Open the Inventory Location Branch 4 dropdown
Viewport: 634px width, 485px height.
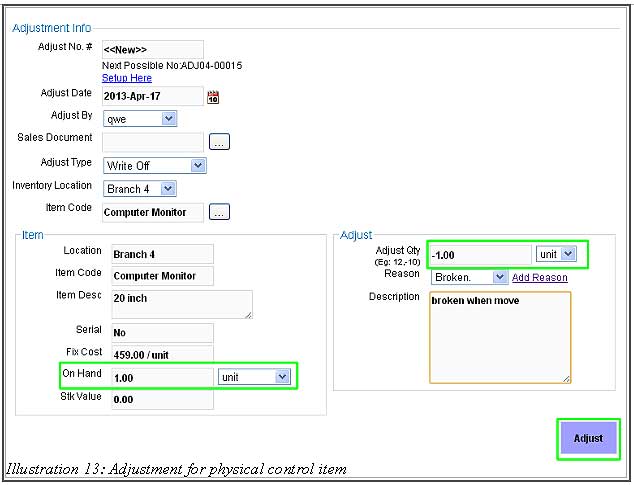[139, 188]
